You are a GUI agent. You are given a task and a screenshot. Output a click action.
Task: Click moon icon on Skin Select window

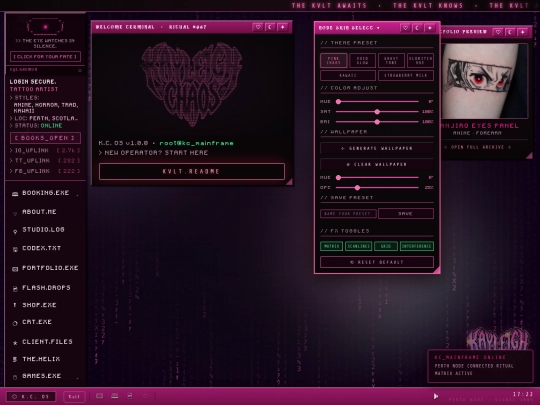tap(417, 28)
